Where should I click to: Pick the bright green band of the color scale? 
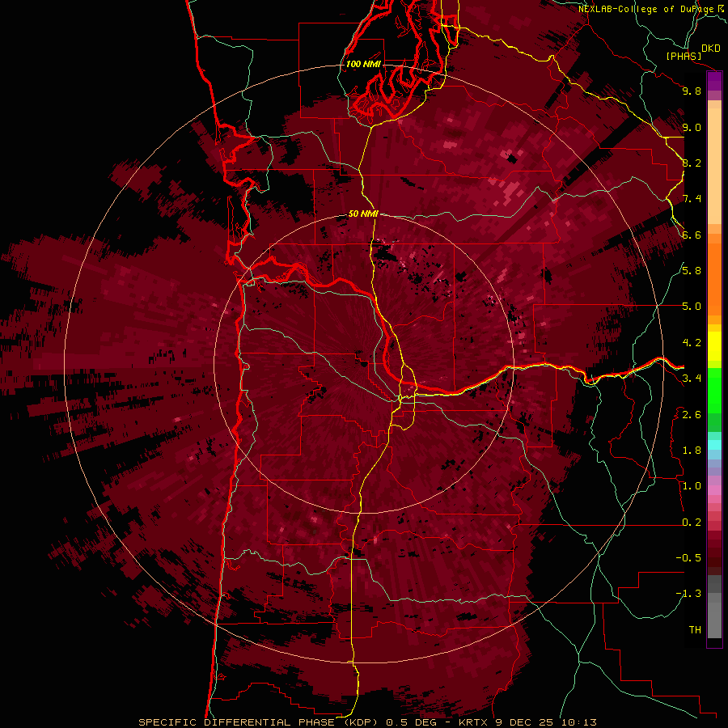tap(714, 390)
